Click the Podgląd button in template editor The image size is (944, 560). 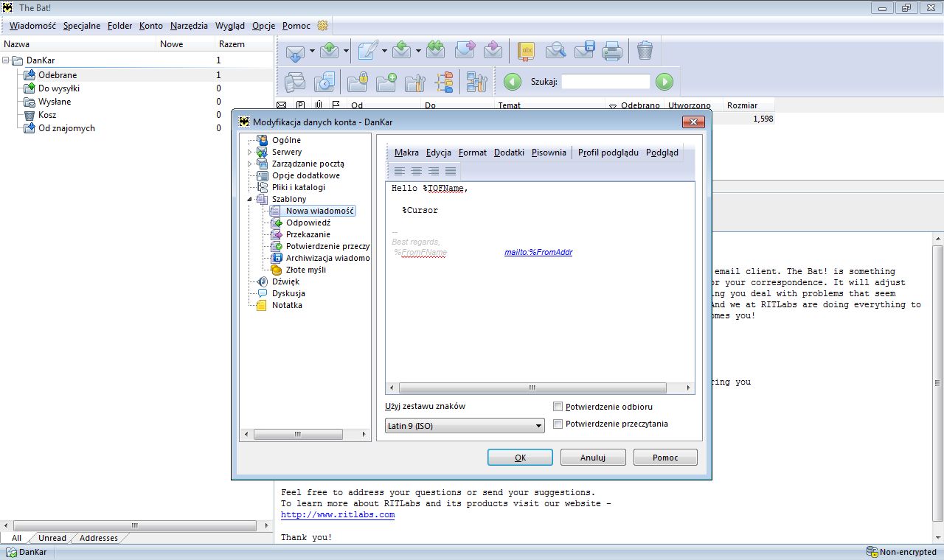[x=662, y=153]
